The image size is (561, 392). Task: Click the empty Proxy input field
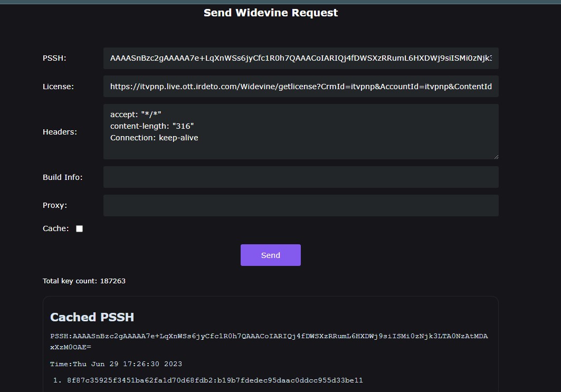tap(301, 205)
